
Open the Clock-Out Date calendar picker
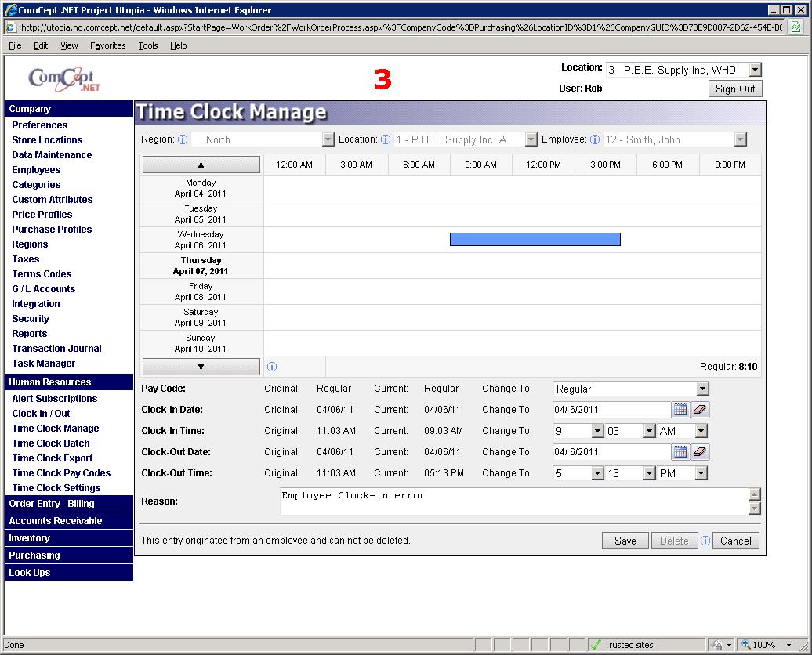[680, 452]
